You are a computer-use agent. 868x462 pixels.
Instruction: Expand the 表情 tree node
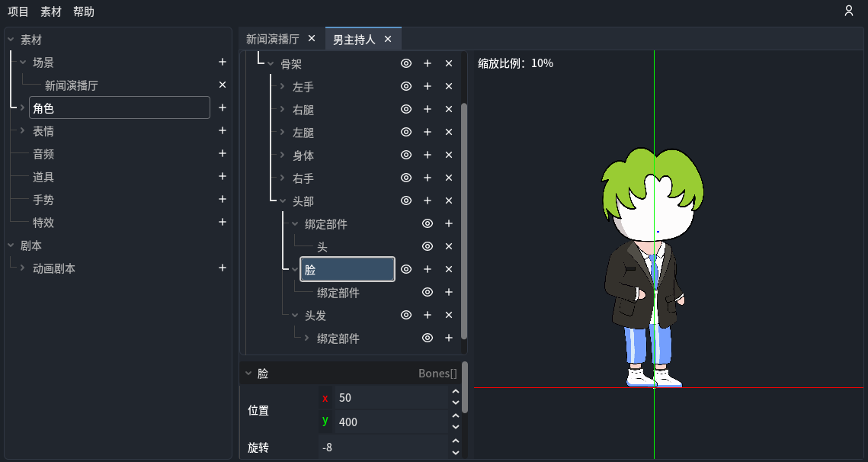(x=23, y=131)
